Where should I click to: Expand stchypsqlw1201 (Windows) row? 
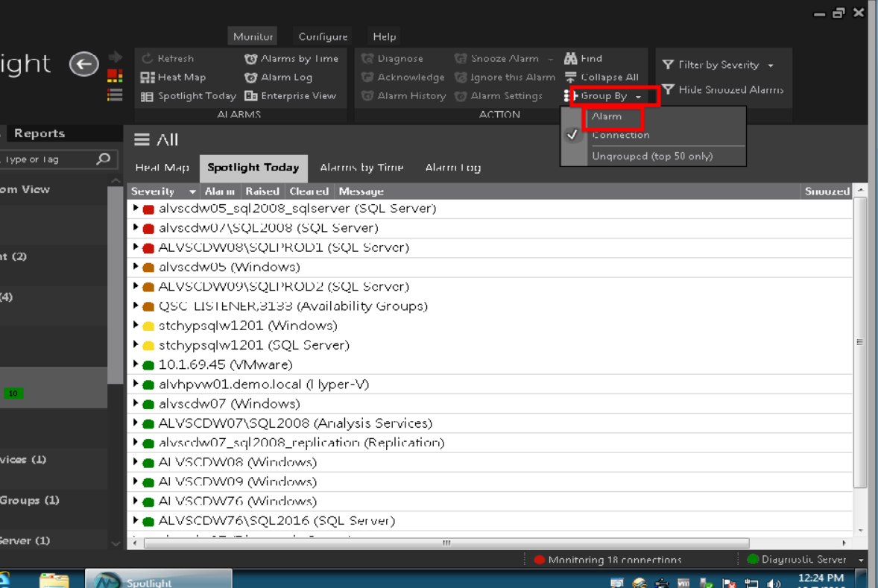coord(136,325)
